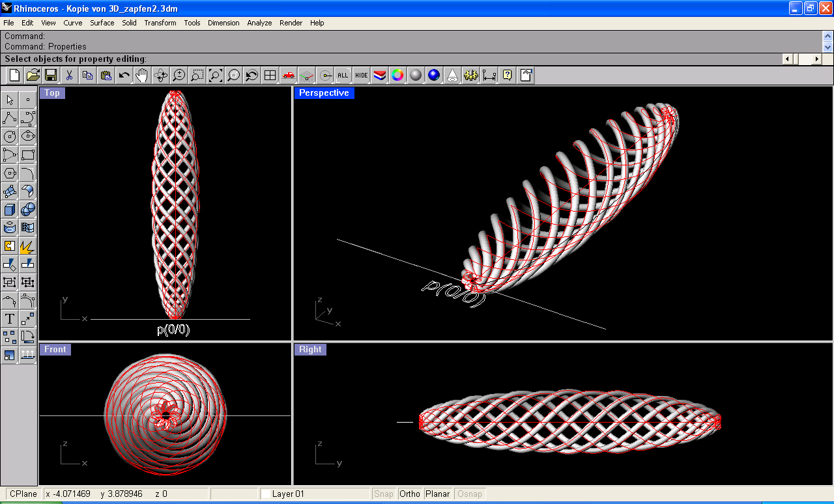This screenshot has width=834, height=504.
Task: Click the Paste clipboard icon
Action: click(x=106, y=76)
